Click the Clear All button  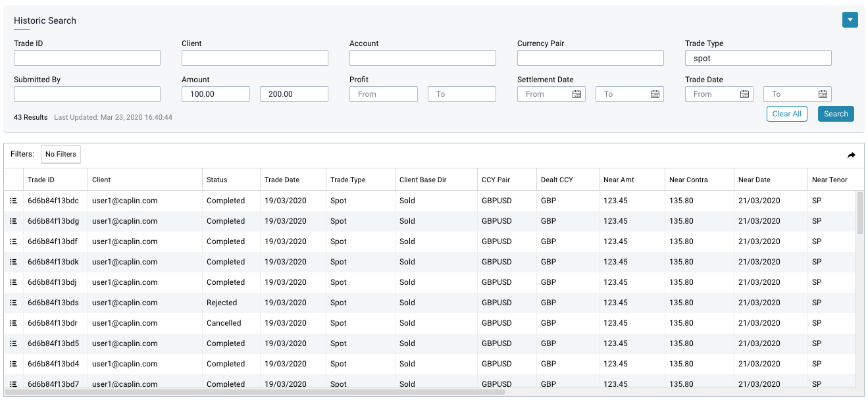[x=786, y=114]
